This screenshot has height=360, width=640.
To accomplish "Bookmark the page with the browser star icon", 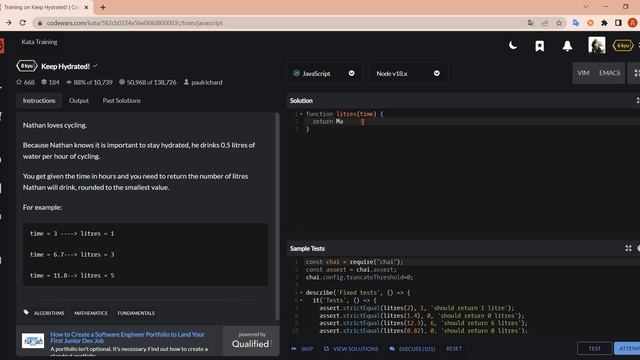I will (x=559, y=23).
